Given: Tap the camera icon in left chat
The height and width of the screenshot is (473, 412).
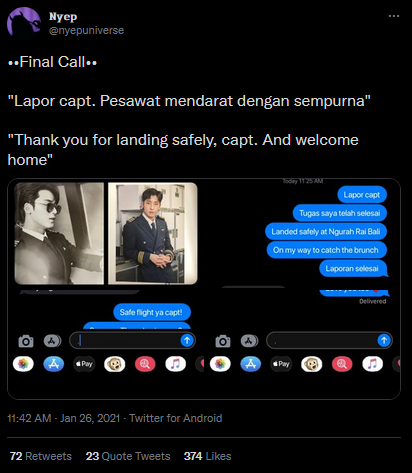Looking at the screenshot, I should (x=26, y=341).
